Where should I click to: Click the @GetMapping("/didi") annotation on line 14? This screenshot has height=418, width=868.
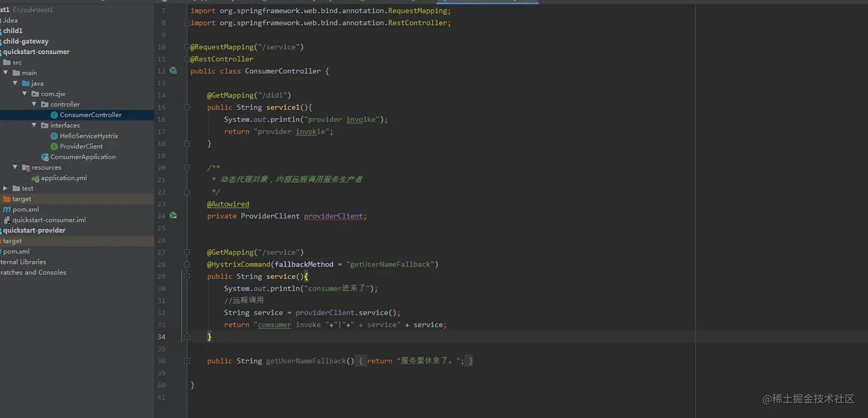[249, 95]
